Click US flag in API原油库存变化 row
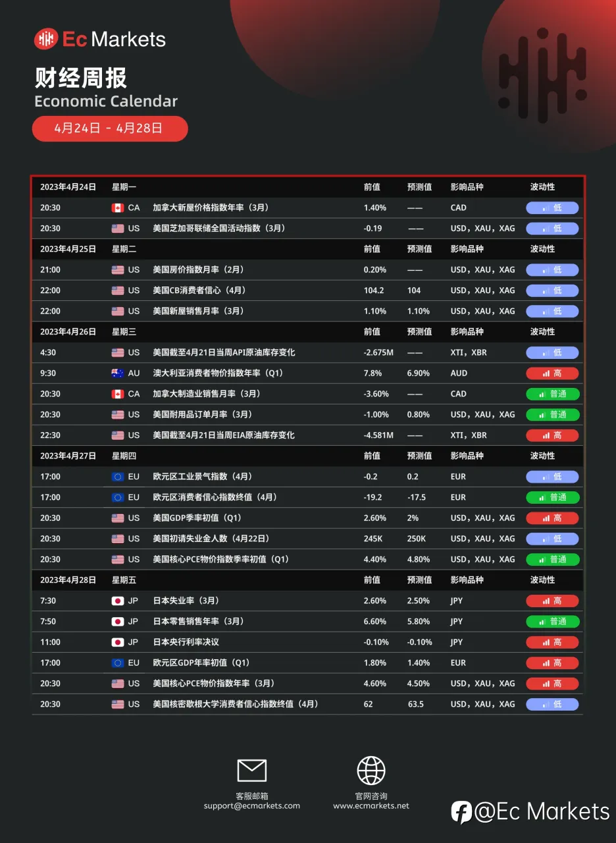 coord(118,352)
